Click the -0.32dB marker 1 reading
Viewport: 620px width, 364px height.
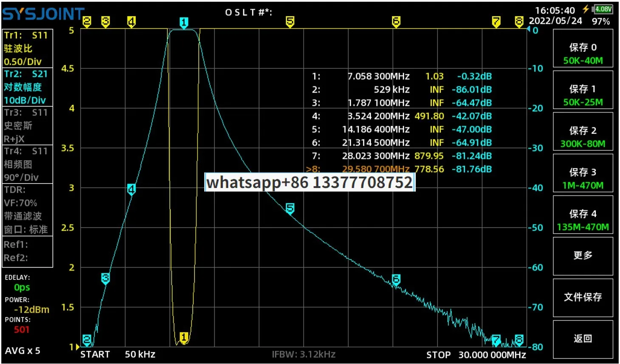tap(474, 76)
